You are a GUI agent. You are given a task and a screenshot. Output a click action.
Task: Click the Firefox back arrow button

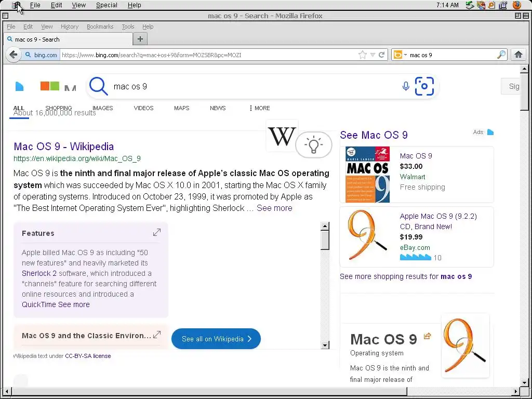click(13, 55)
